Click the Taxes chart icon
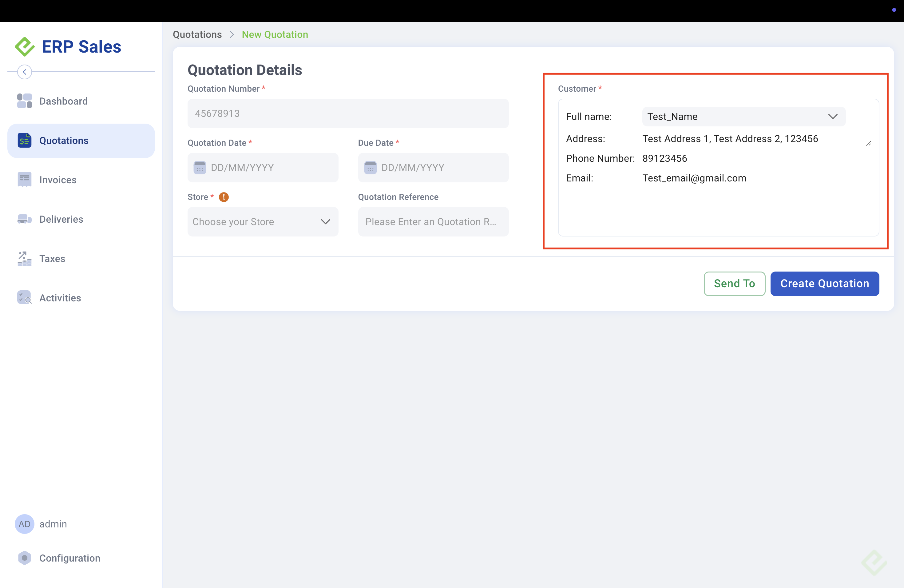This screenshot has height=588, width=904. tap(25, 259)
